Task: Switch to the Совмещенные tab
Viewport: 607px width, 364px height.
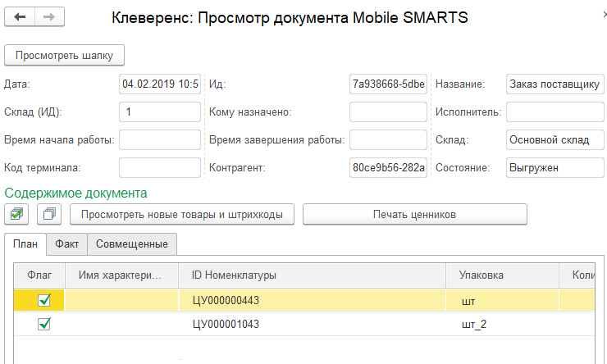Action: [x=132, y=244]
